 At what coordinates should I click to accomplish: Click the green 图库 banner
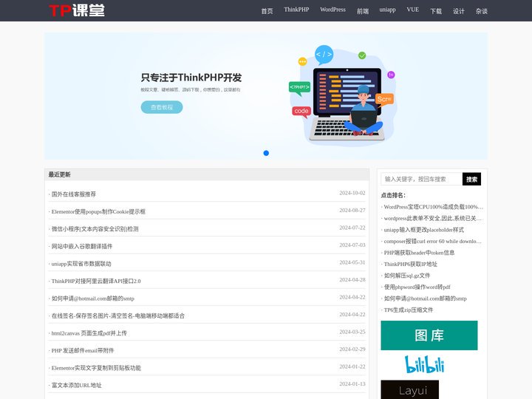429,335
